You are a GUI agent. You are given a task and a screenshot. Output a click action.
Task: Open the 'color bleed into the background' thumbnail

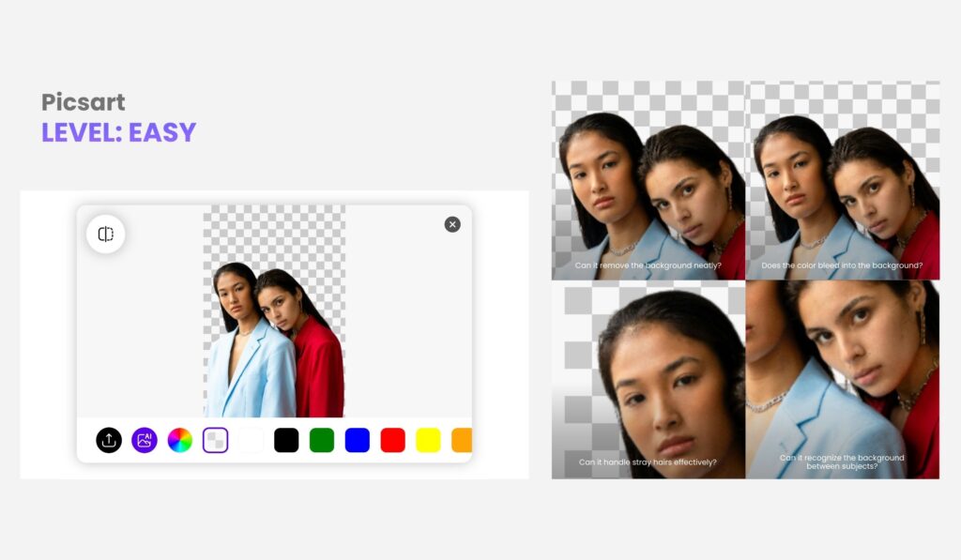pyautogui.click(x=843, y=180)
